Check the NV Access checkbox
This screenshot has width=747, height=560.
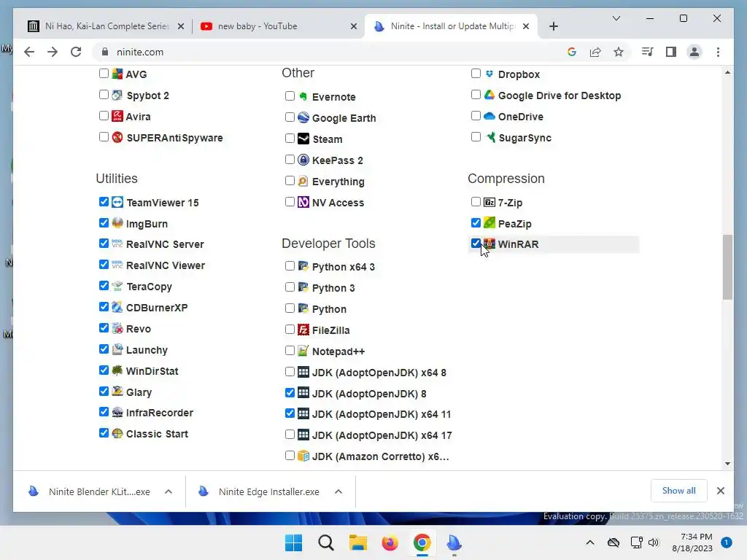(290, 202)
